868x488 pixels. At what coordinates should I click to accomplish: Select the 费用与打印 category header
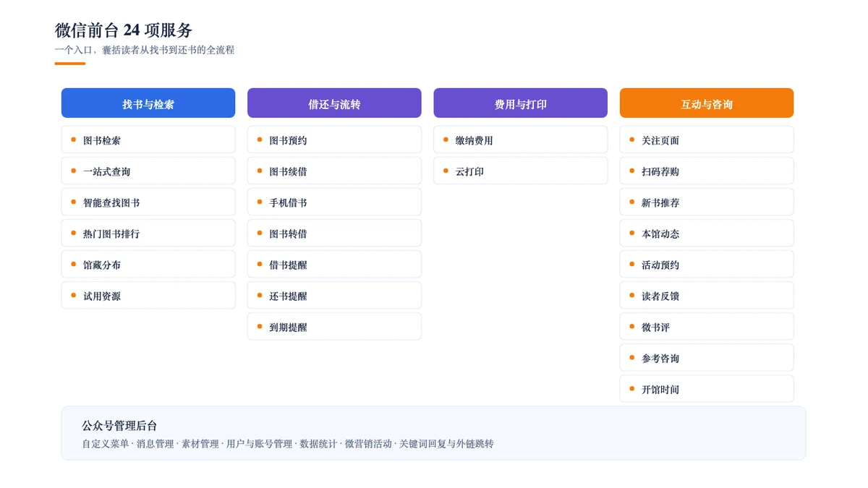(520, 103)
